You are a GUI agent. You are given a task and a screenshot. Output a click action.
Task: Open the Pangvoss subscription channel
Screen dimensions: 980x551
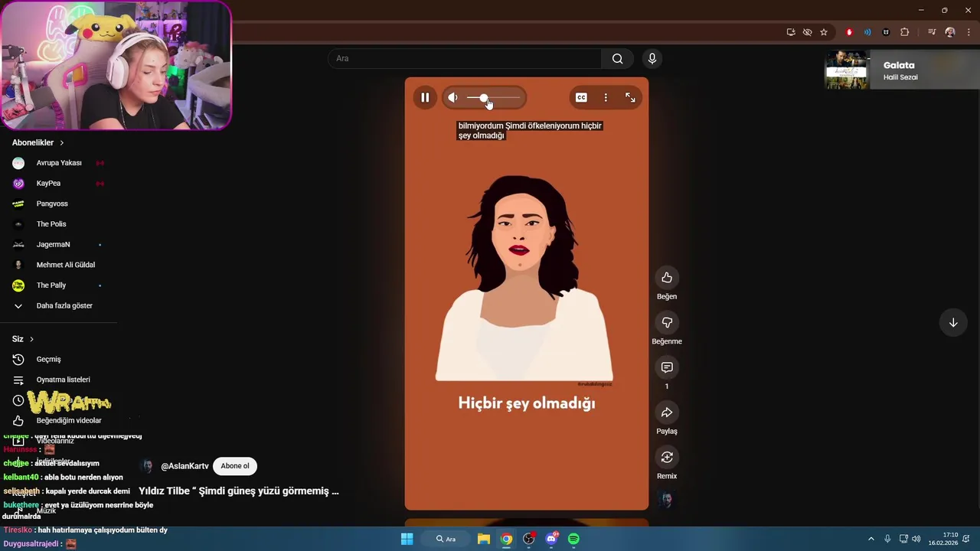[x=58, y=204]
